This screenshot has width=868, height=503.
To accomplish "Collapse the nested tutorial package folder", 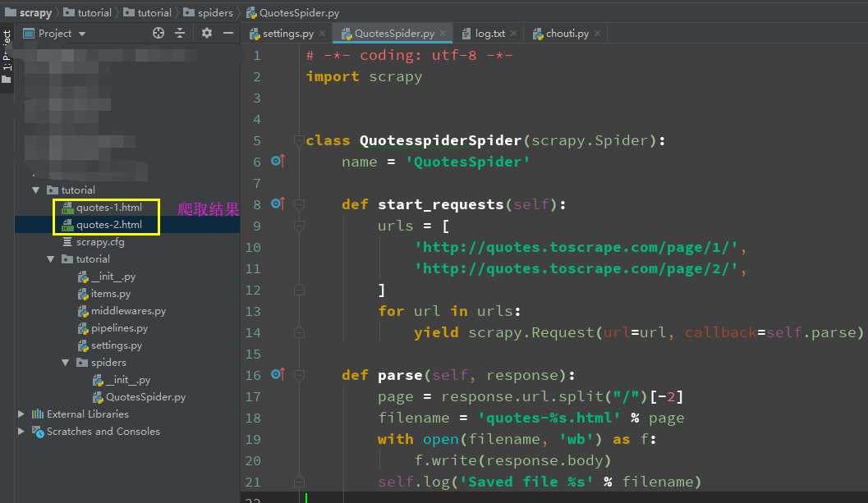I will point(51,259).
